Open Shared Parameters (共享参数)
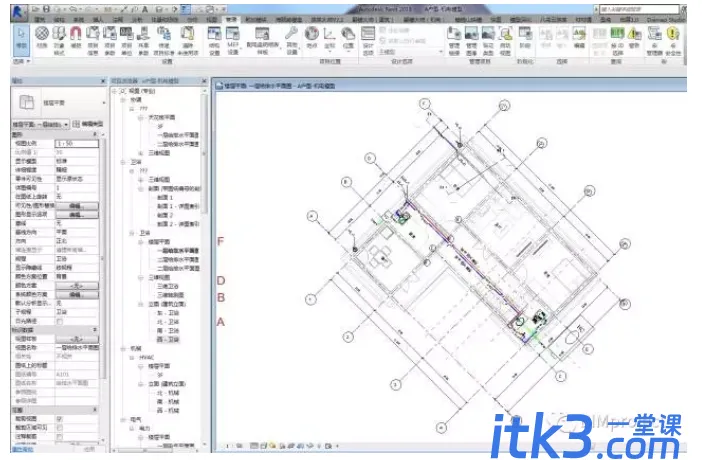This screenshot has height=460, width=702. pos(143,39)
